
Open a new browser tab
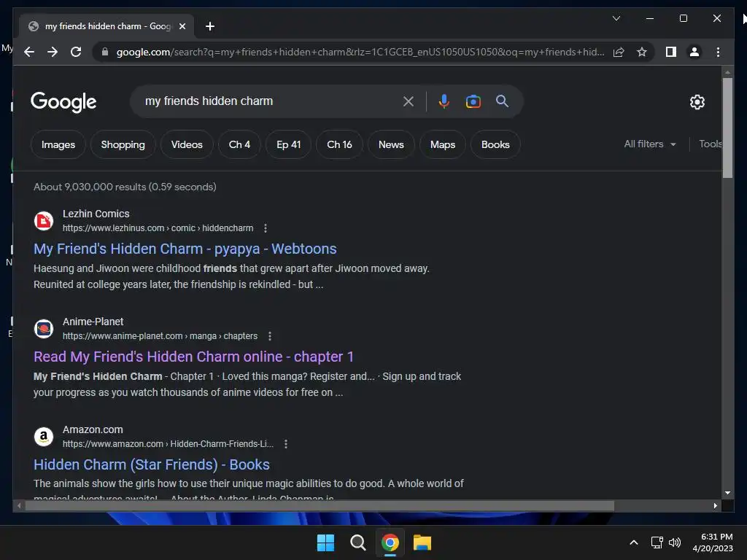(x=209, y=26)
